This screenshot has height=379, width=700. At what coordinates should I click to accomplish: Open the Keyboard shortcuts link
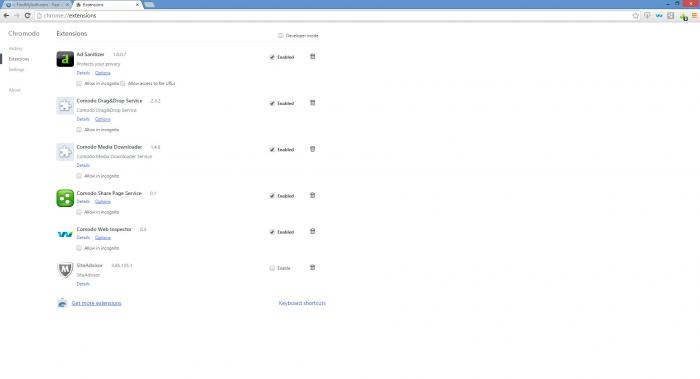(x=302, y=303)
